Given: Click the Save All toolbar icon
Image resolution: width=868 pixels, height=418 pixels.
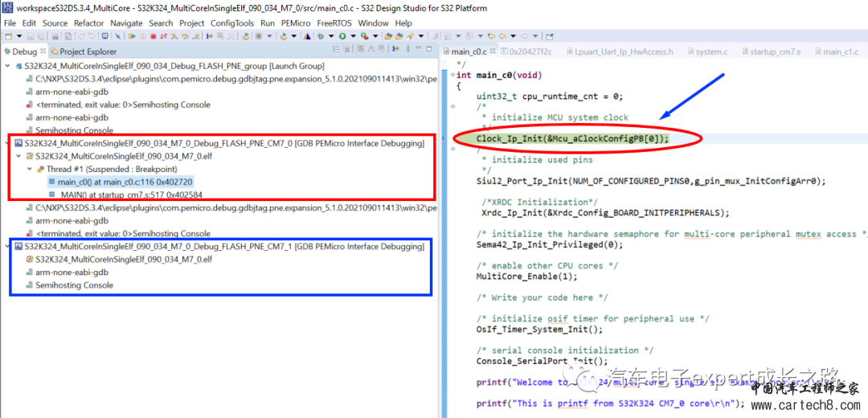Looking at the screenshot, I should (x=41, y=36).
